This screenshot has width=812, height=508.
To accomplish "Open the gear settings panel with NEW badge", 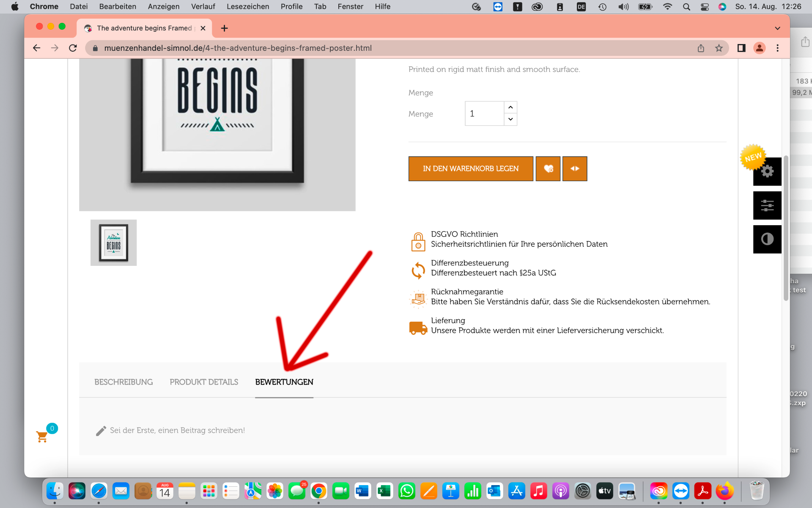I will pos(767,171).
